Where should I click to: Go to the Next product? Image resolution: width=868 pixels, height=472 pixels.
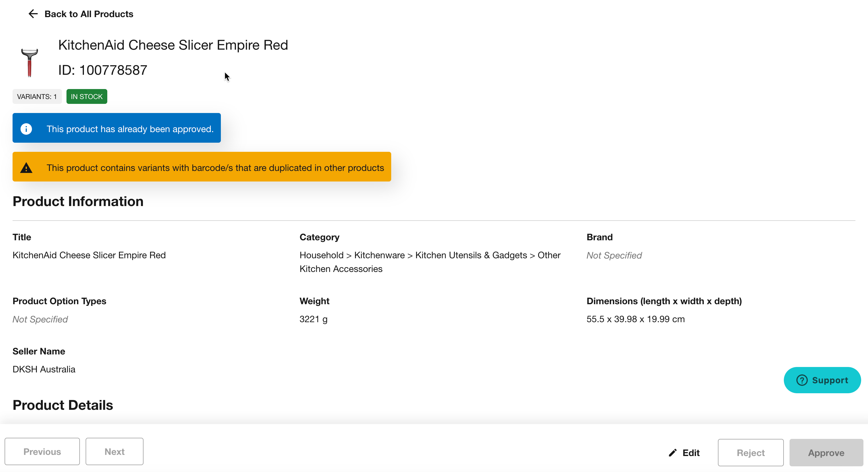(x=114, y=451)
